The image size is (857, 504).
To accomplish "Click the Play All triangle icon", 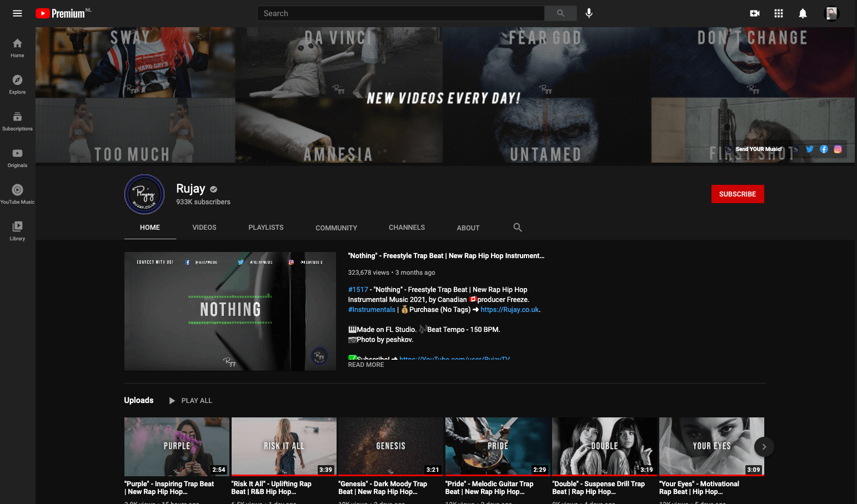I will click(x=172, y=401).
